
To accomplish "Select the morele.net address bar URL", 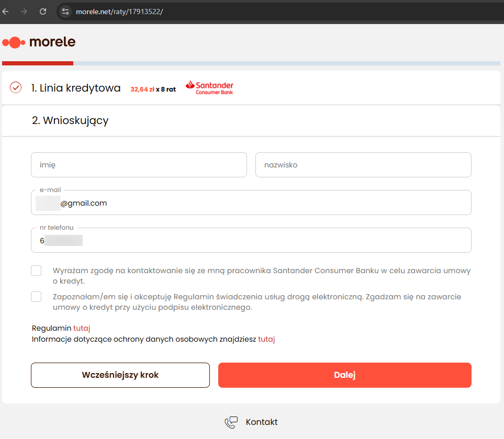I will click(x=119, y=12).
